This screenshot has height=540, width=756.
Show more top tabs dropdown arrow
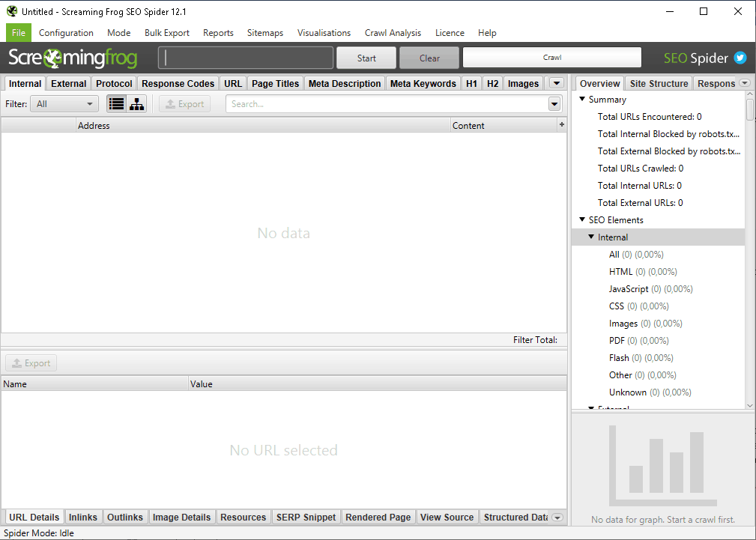point(557,83)
